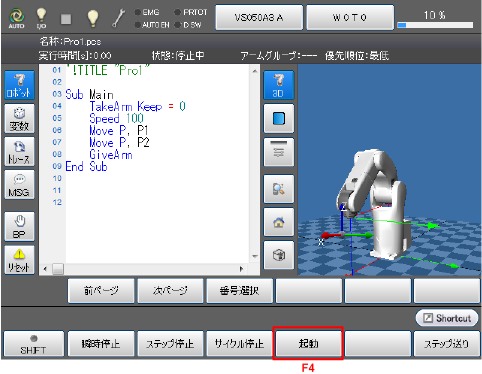
Task: Click the BP breakpoint hand icon
Action: point(19,226)
